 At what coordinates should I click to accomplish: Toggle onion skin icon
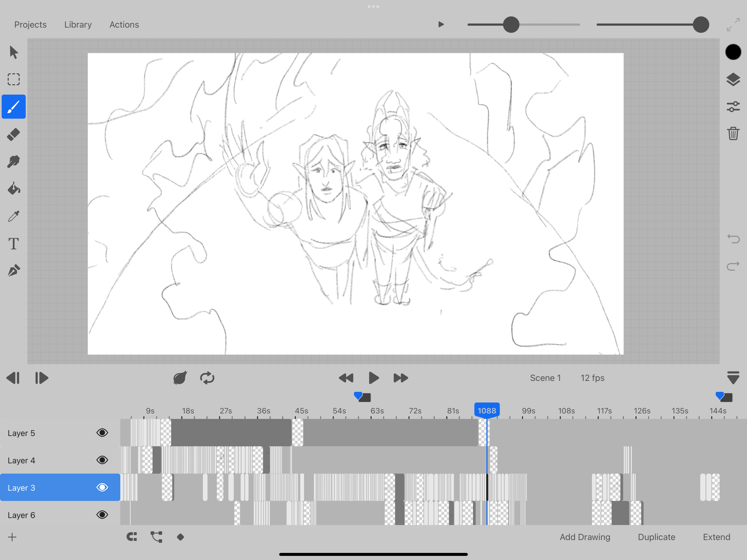point(180,378)
